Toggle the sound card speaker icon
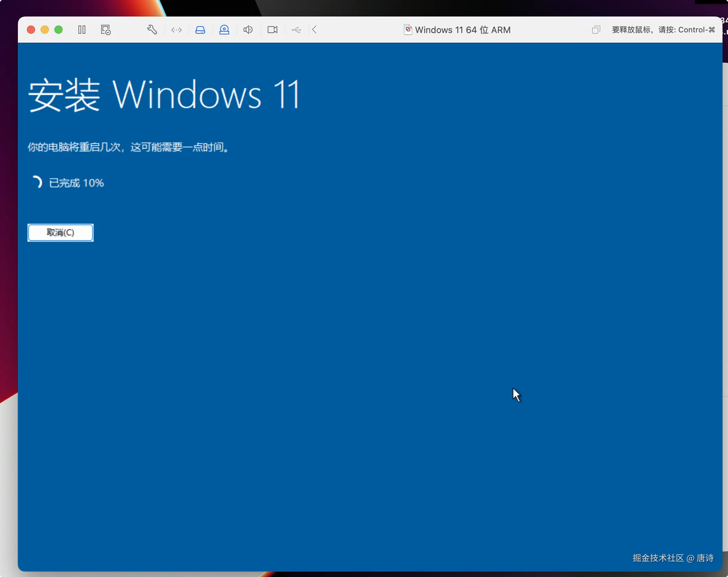This screenshot has width=728, height=577. (248, 30)
